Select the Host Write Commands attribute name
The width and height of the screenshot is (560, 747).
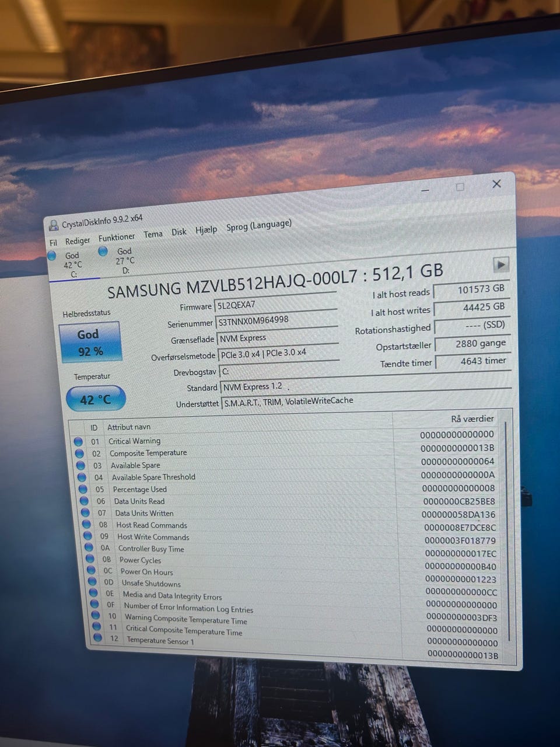click(153, 537)
